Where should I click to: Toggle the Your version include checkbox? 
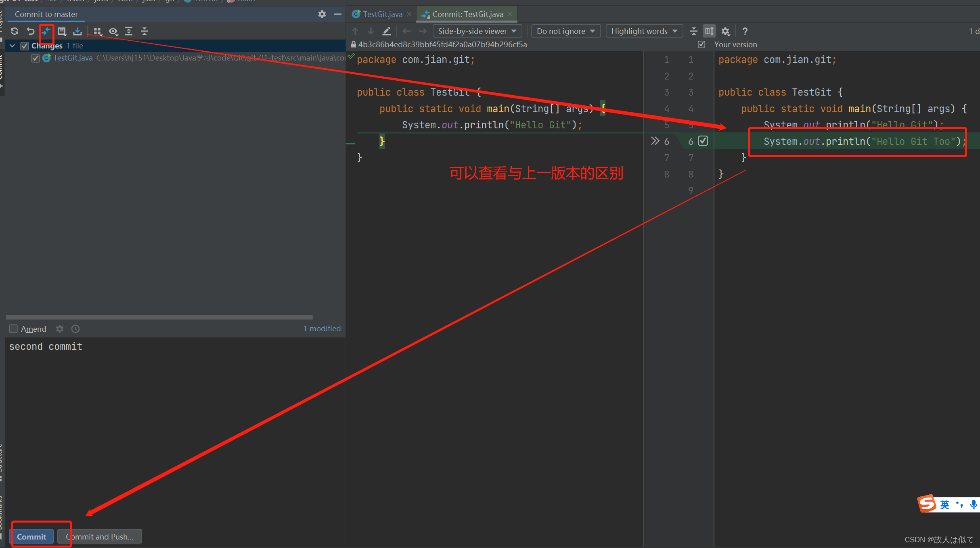click(x=701, y=44)
